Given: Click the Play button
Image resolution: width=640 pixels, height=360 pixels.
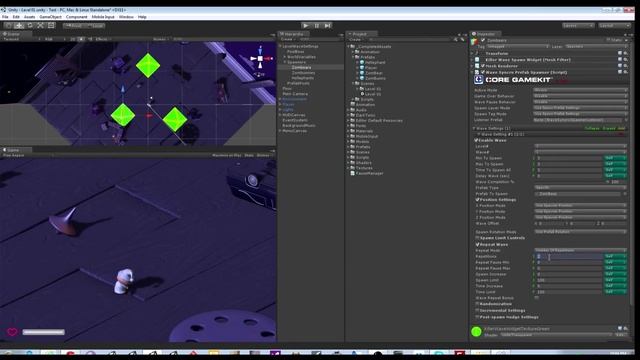Looking at the screenshot, I should coord(306,26).
